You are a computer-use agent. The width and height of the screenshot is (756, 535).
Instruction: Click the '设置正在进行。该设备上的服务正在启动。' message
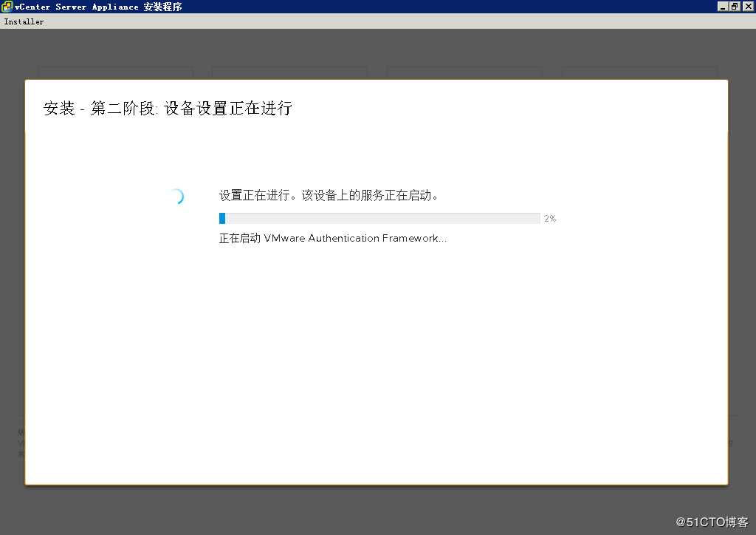coord(329,195)
